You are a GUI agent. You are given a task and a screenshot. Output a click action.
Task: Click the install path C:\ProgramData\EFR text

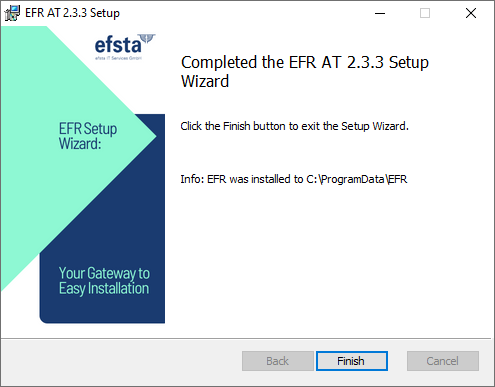[357, 179]
